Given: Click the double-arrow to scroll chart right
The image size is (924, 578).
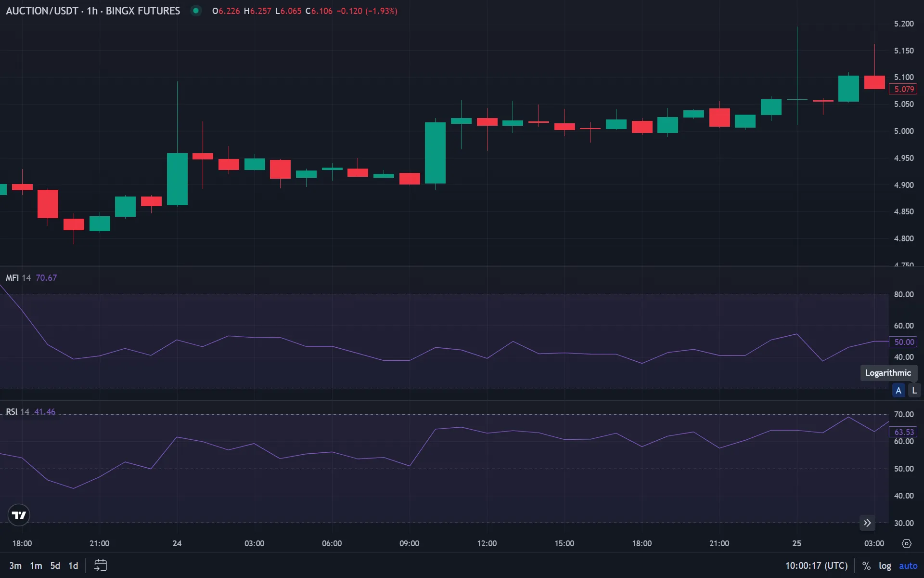Looking at the screenshot, I should [x=868, y=523].
